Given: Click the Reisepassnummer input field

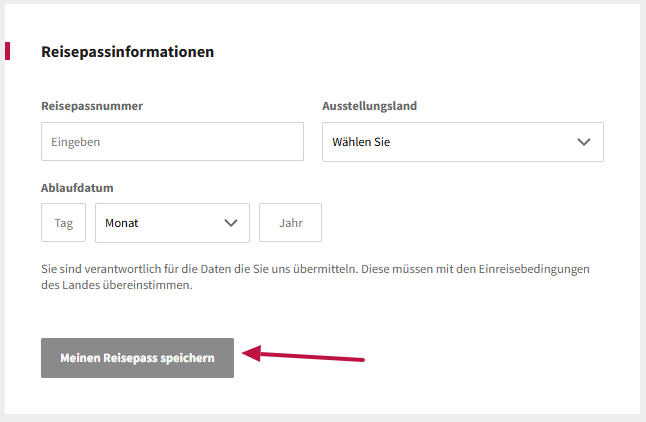Looking at the screenshot, I should click(x=172, y=141).
